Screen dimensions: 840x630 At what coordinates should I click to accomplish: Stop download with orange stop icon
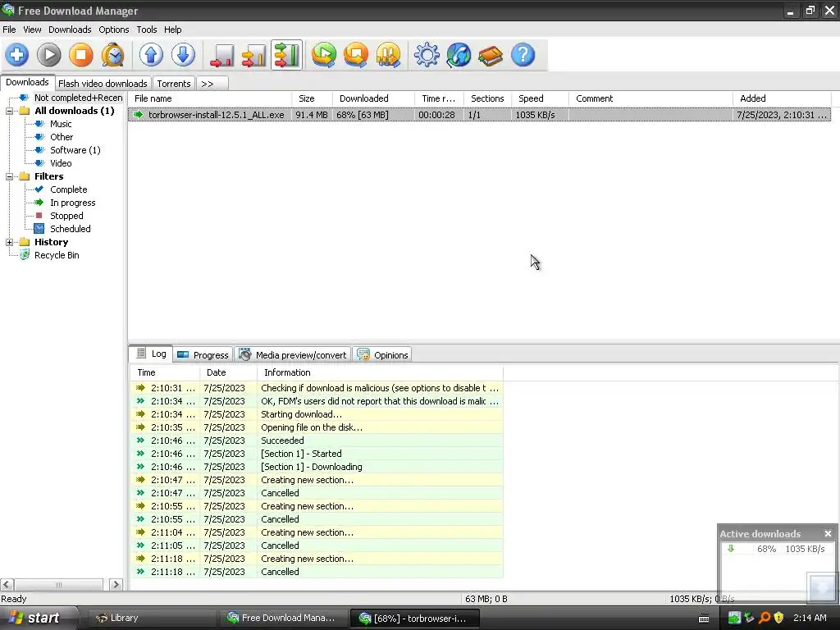[x=81, y=55]
